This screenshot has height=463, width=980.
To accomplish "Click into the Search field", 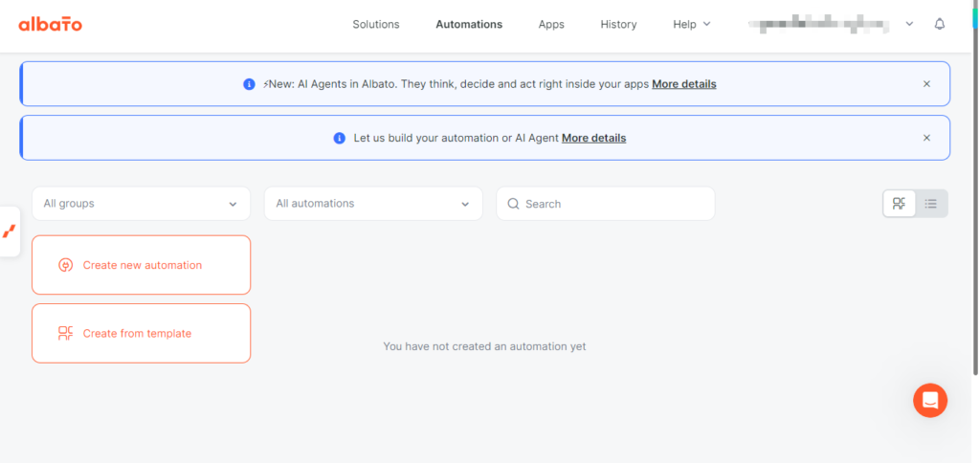I will 606,204.
